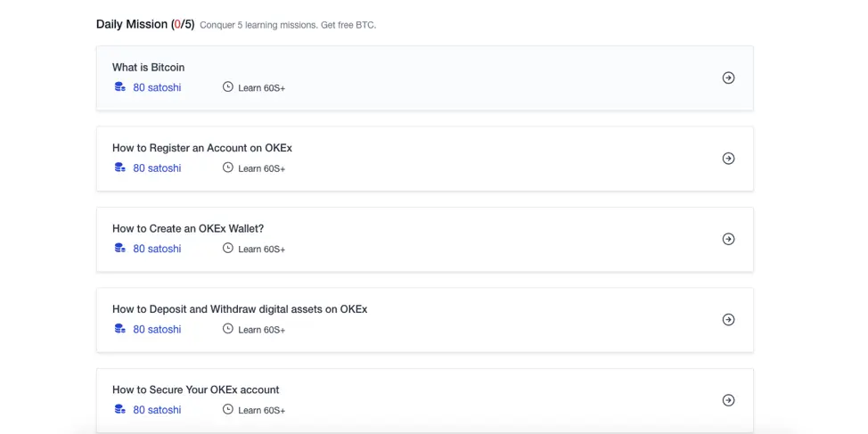Click the clock icon in Secure Your OKEx account card
868x434 pixels.
[228, 409]
